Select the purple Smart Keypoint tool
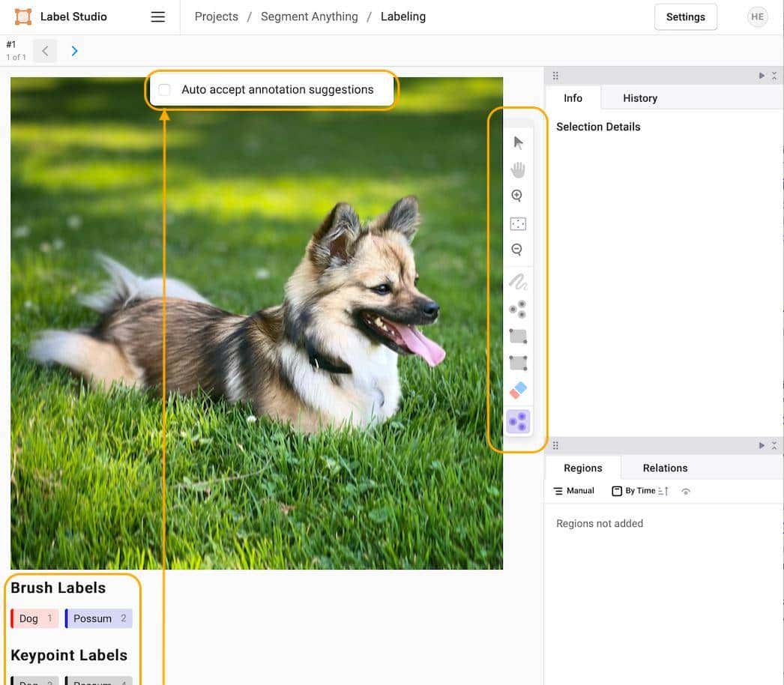The height and width of the screenshot is (685, 784). [518, 422]
